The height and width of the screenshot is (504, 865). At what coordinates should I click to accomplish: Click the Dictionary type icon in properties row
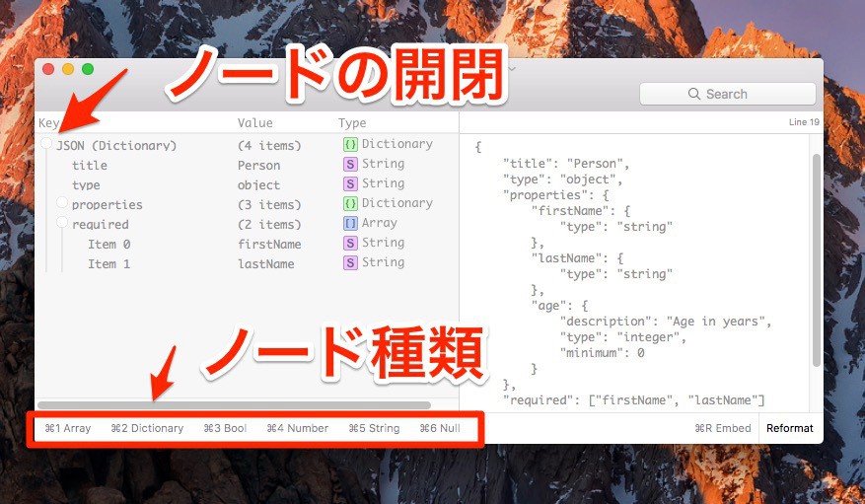(x=350, y=203)
